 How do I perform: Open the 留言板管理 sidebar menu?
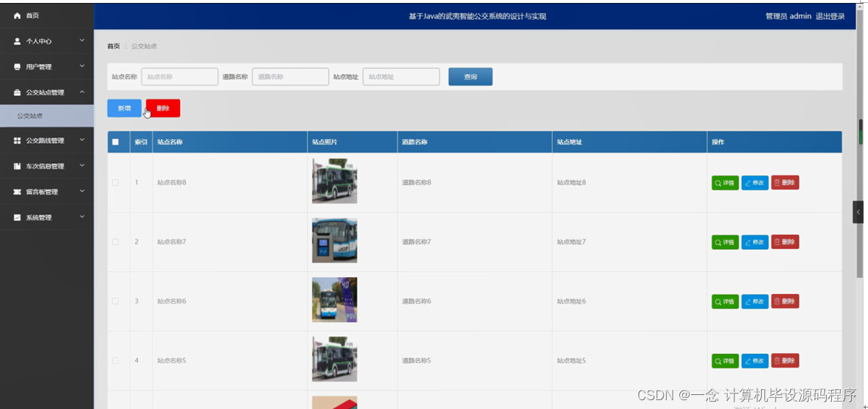(47, 192)
